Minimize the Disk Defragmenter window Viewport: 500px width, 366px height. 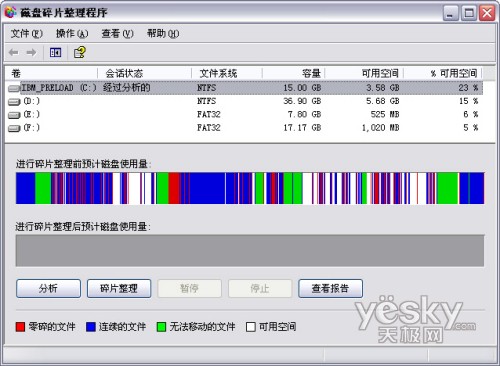point(451,13)
